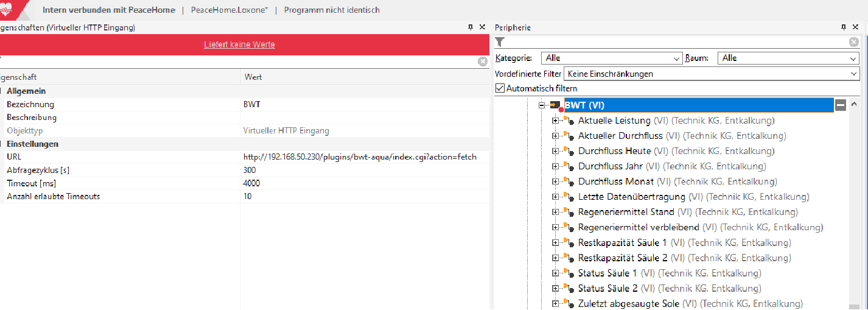Click the Status Säule 2 item icon
Viewport: 868px width, 310px height.
coord(569,288)
